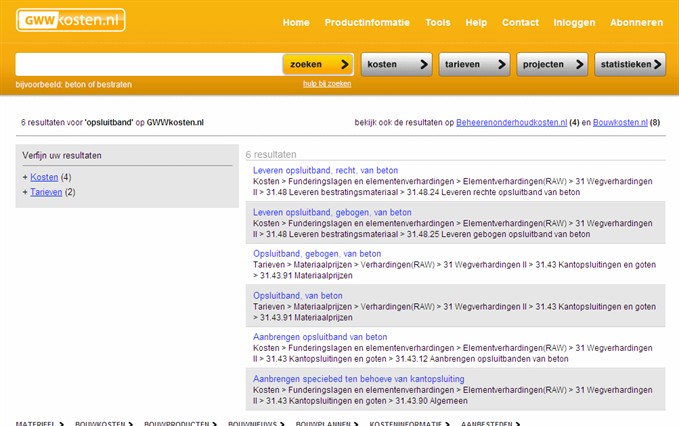Go to Inloggen
This screenshot has width=679, height=426.
click(574, 23)
